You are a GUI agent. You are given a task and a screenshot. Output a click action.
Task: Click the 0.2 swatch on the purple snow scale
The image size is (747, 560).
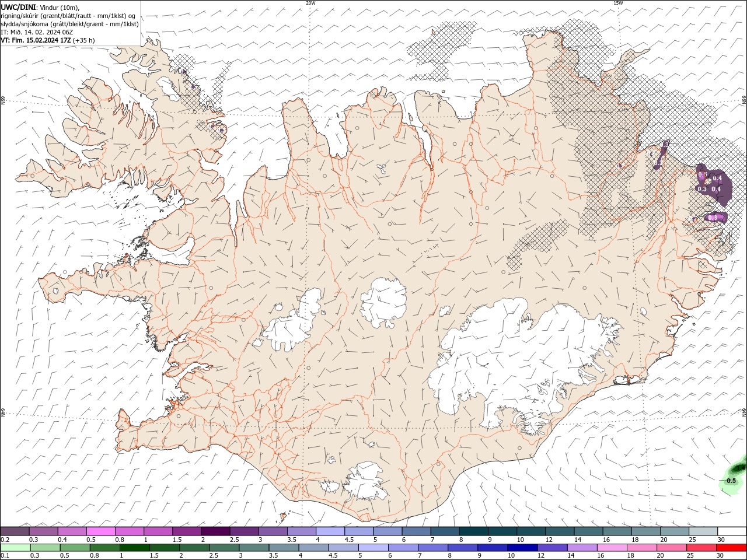click(15, 531)
